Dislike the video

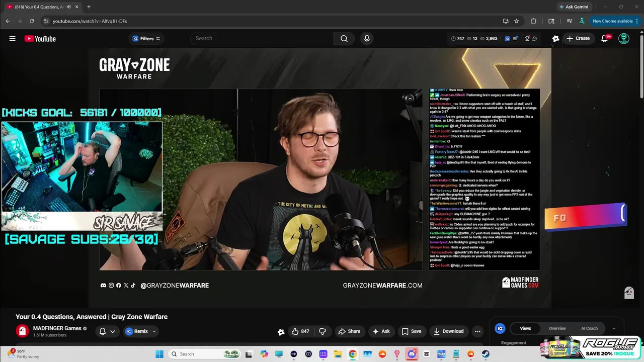coord(323,331)
